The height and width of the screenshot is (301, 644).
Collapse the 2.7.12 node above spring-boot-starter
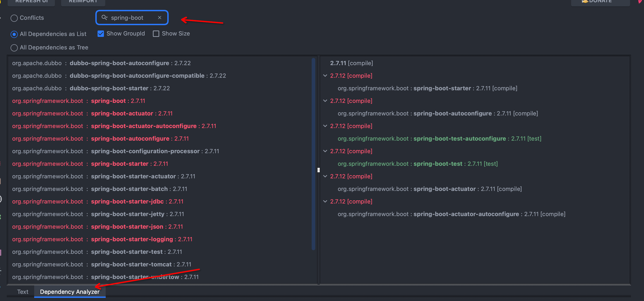coord(325,75)
